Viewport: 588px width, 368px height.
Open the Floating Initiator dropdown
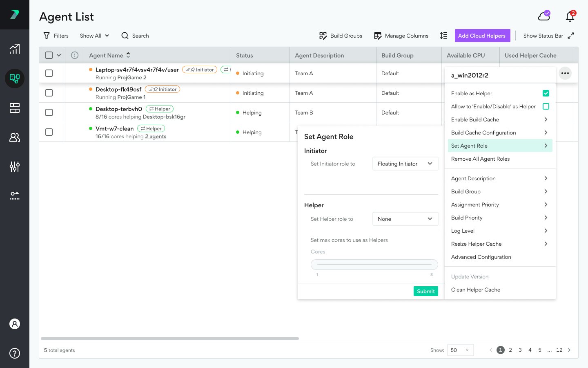(405, 164)
